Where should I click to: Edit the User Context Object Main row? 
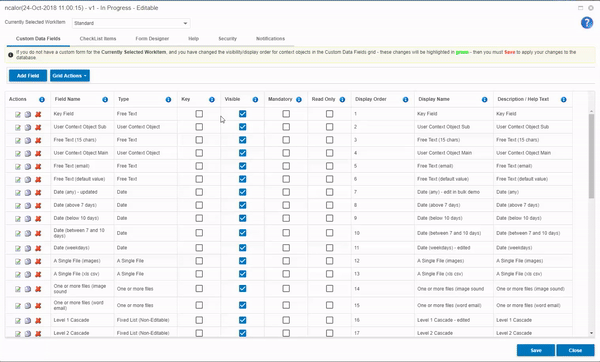point(18,153)
